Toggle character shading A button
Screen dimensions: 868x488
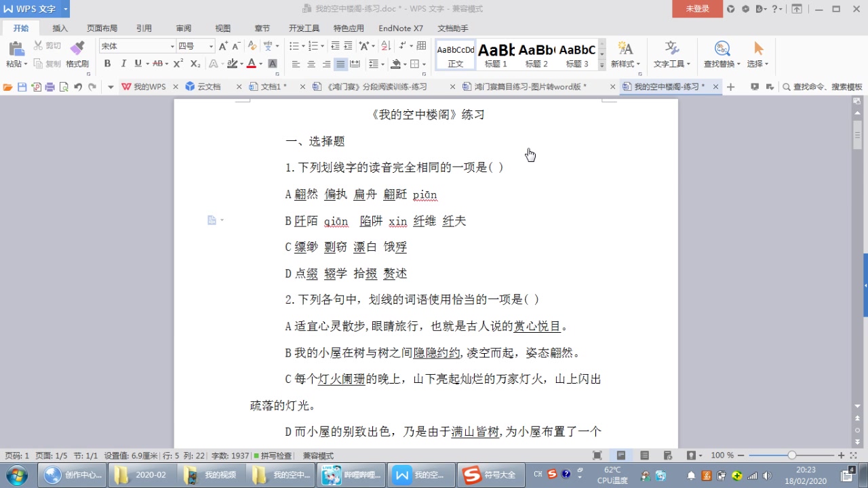pyautogui.click(x=273, y=64)
